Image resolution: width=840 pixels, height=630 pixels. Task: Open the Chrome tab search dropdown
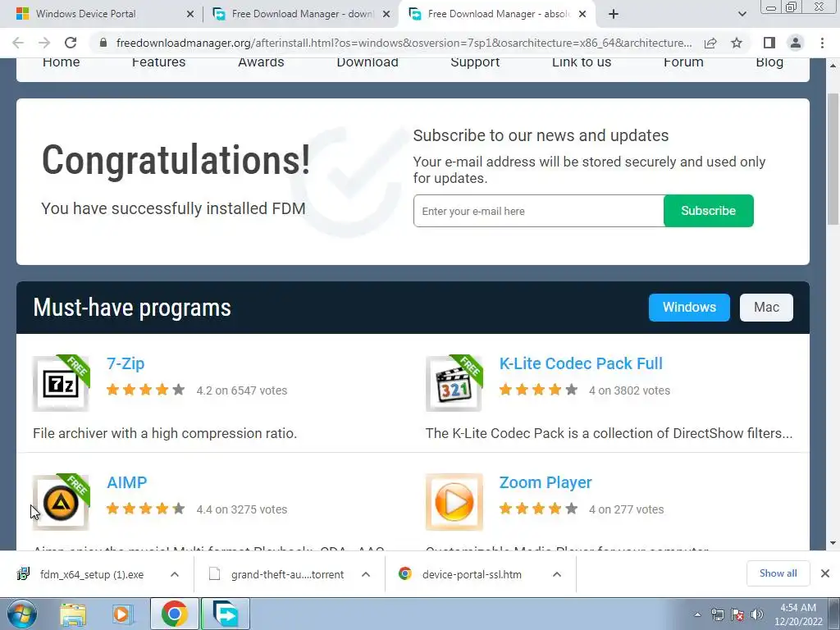742,14
